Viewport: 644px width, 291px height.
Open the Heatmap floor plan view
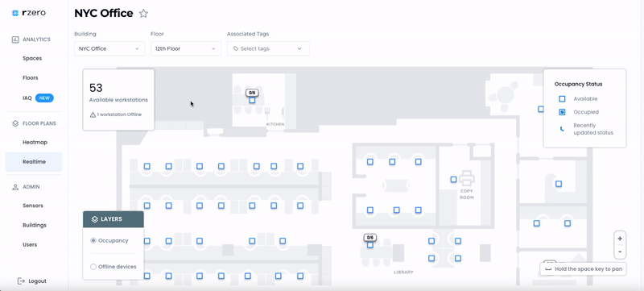click(35, 142)
